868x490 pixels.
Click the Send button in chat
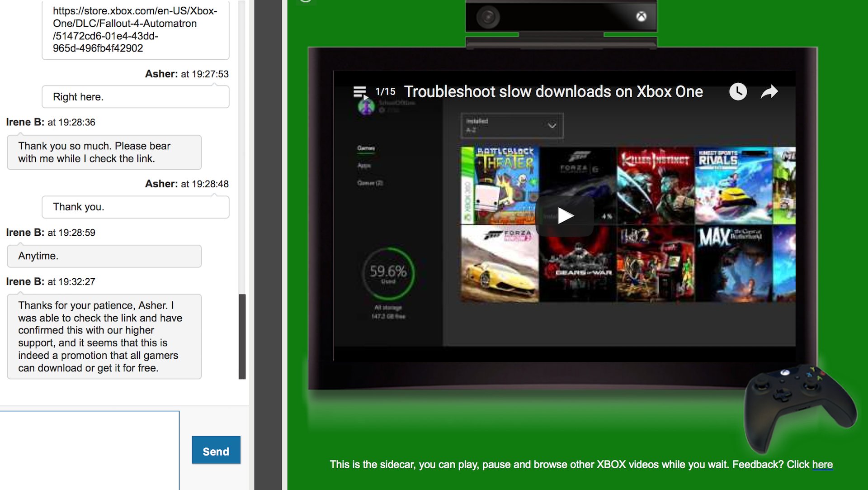tap(216, 450)
